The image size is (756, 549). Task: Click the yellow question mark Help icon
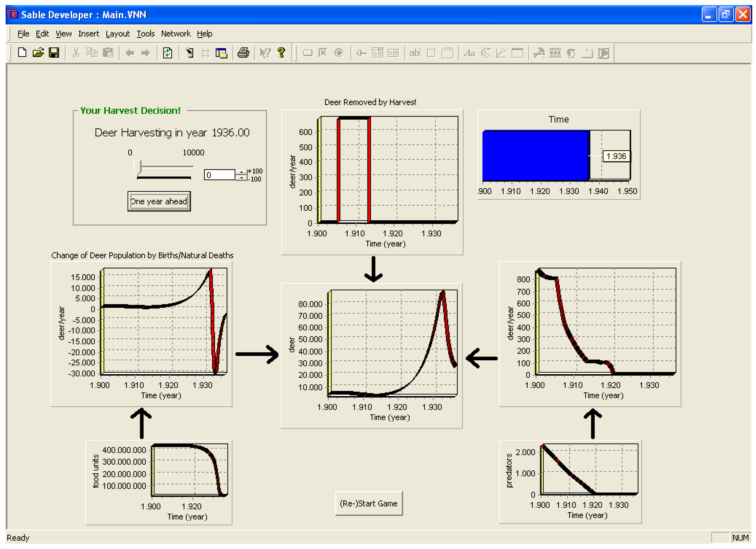pos(281,53)
